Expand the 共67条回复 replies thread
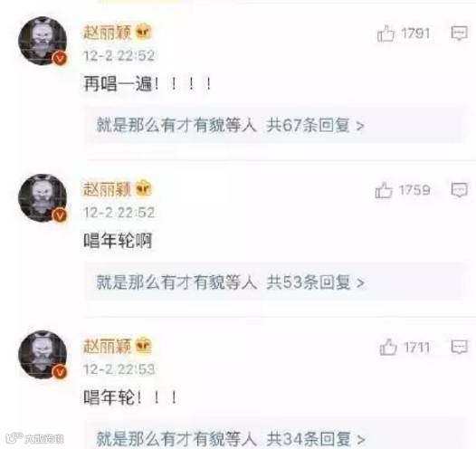Viewport: 476px width, 449px height. tap(315, 125)
